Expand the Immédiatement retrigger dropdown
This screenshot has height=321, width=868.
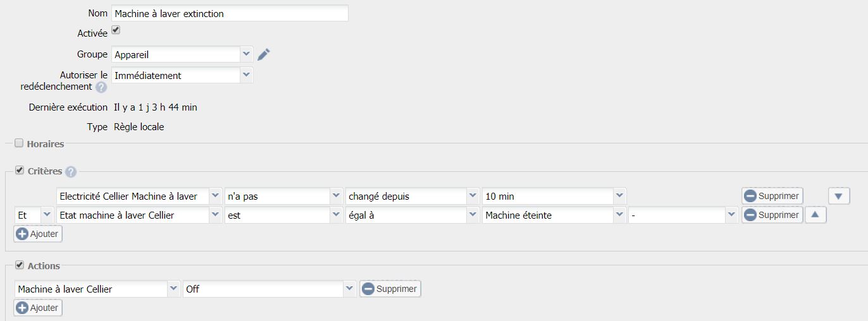[182, 75]
